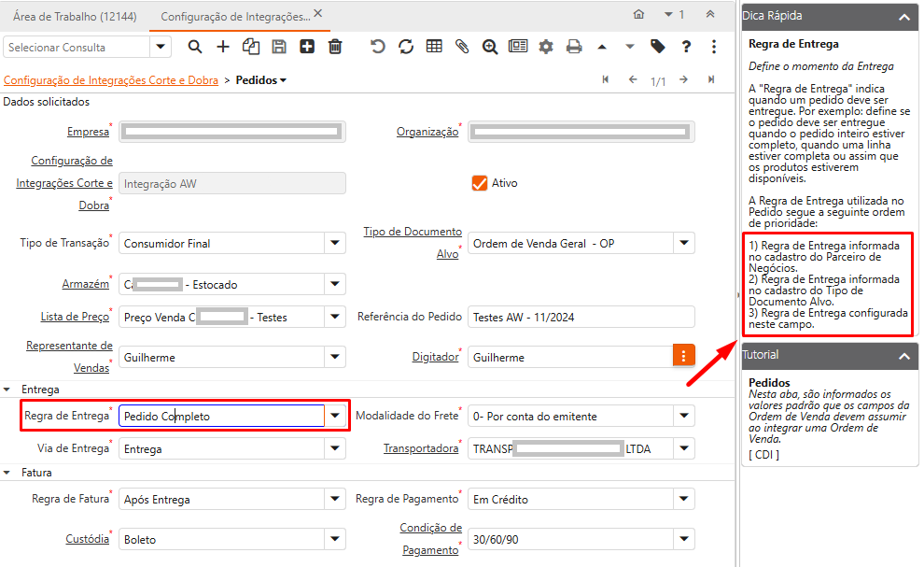Expand the Tipo de Transação dropdown
This screenshot has height=567, width=924.
[x=336, y=244]
